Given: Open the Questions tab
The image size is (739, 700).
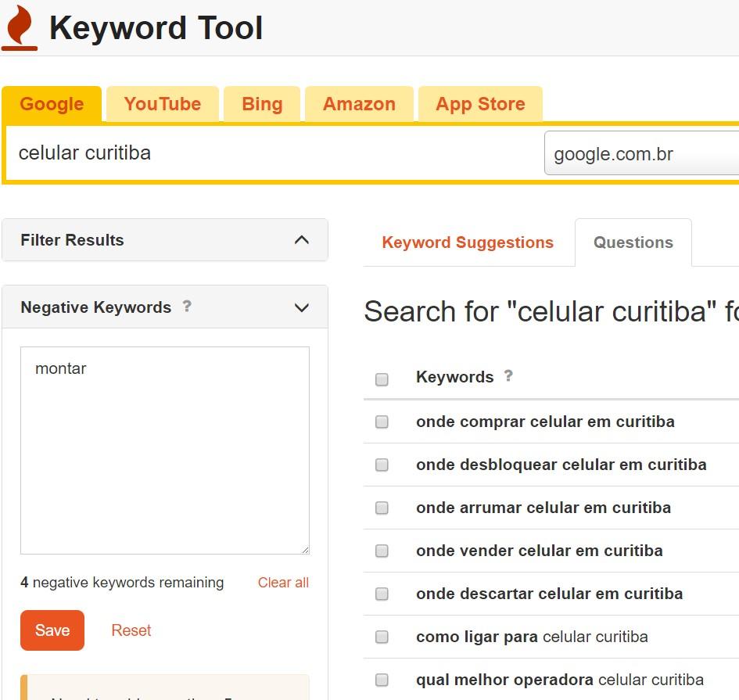Looking at the screenshot, I should (x=633, y=242).
